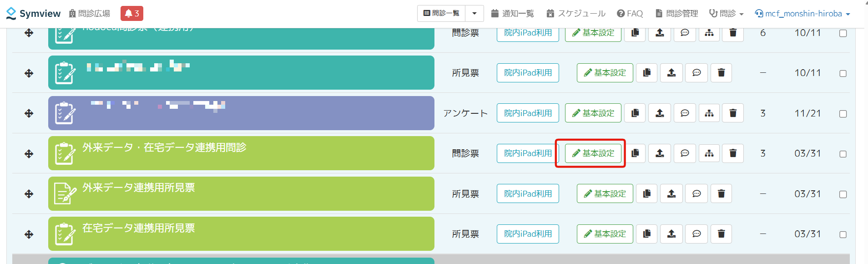Screen dimensions: 868x264
Task: Open 基本設定 for 外来データ連携用所見票
Action: 605,194
